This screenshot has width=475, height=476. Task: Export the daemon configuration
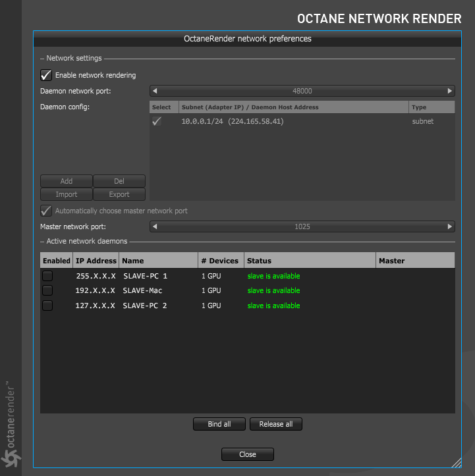[x=119, y=194]
